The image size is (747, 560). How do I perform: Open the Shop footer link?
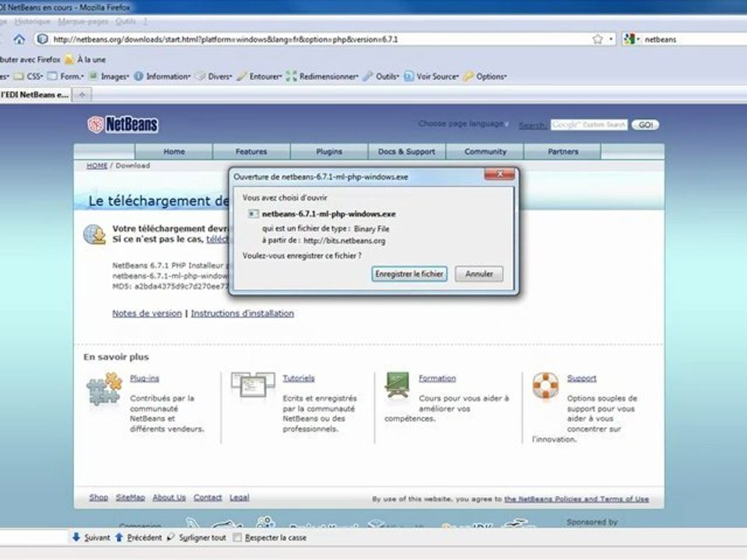pyautogui.click(x=99, y=498)
